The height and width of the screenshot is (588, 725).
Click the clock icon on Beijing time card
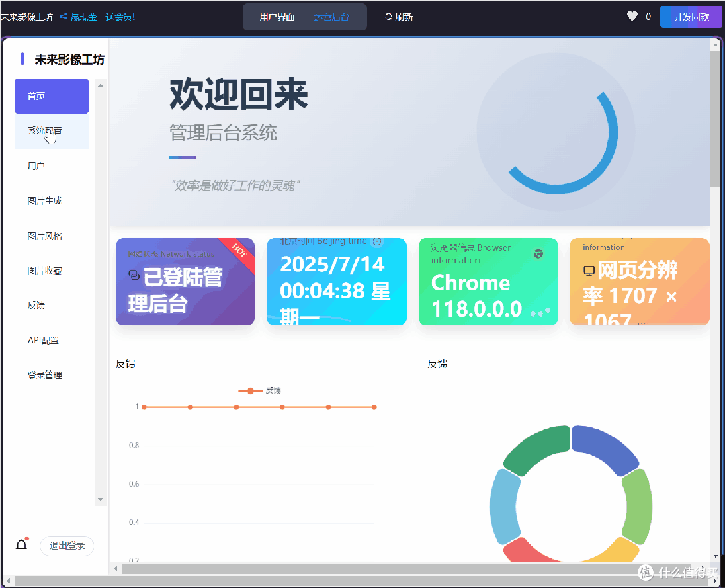click(x=377, y=241)
